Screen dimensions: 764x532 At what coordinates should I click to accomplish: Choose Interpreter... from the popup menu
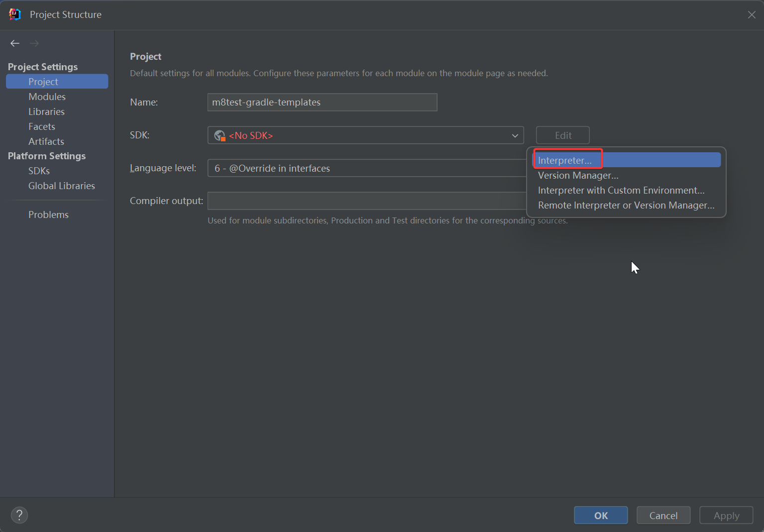click(565, 160)
